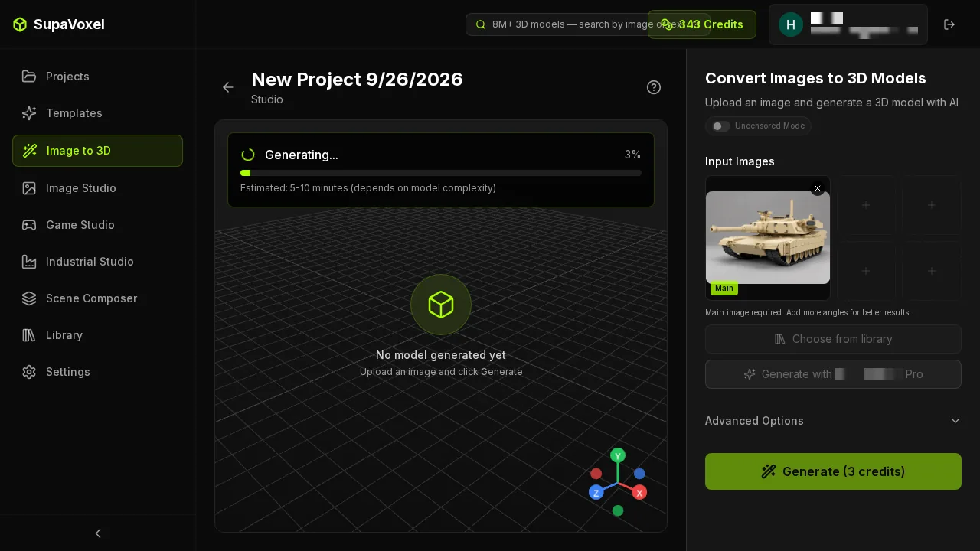Open the user profile with H avatar
This screenshot has width=980, height=551.
point(848,24)
